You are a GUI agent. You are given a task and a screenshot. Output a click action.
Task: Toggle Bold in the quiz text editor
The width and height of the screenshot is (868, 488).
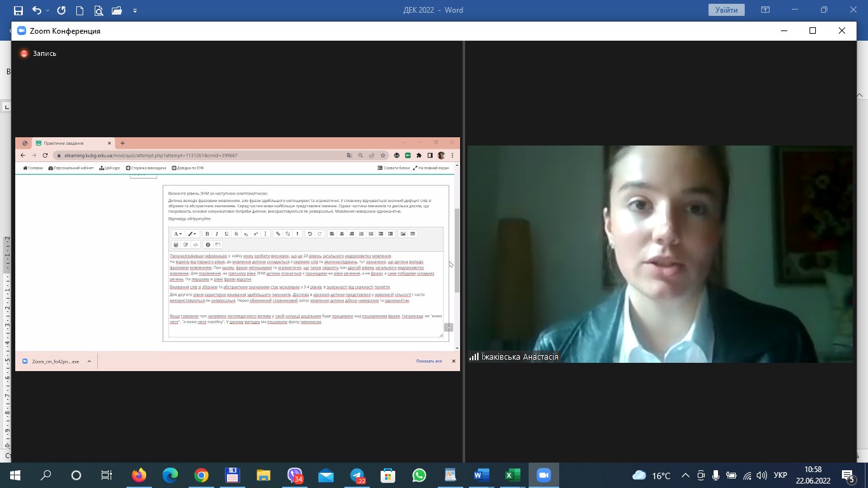pos(207,234)
